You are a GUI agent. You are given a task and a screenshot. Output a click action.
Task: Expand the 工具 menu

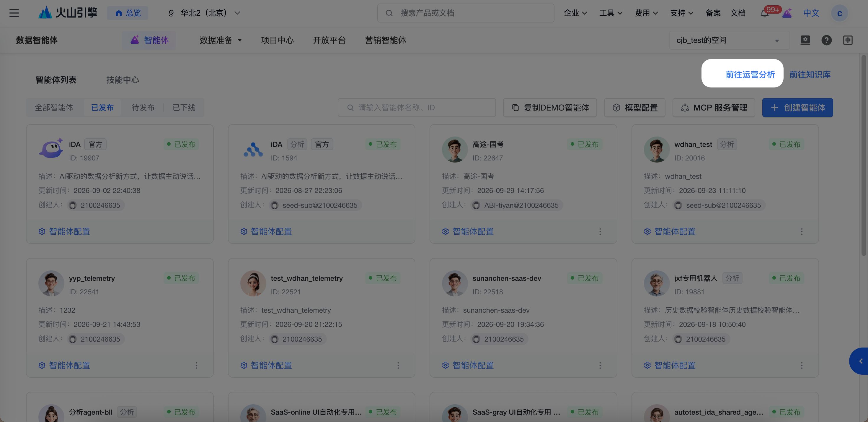(611, 13)
